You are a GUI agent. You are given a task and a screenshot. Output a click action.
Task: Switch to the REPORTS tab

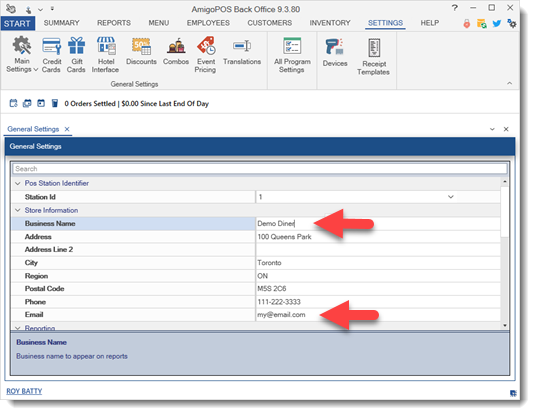point(114,23)
